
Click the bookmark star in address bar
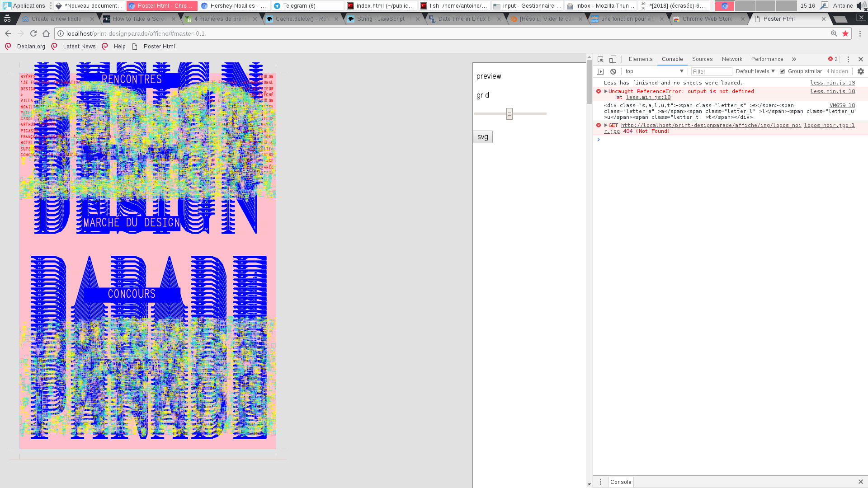(845, 33)
